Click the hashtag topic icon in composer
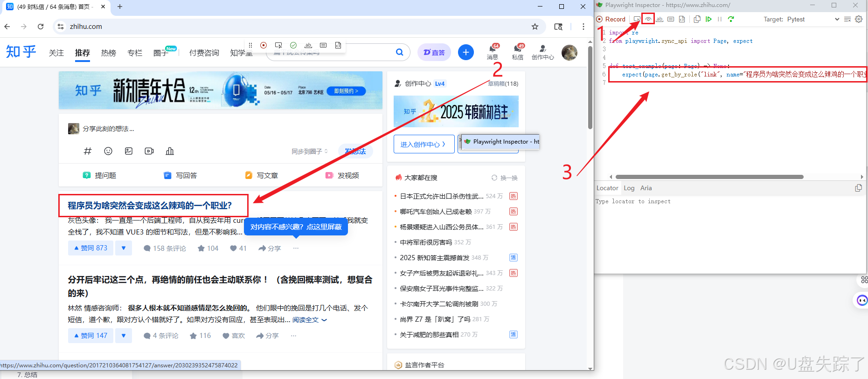The height and width of the screenshot is (379, 868). pyautogui.click(x=88, y=151)
